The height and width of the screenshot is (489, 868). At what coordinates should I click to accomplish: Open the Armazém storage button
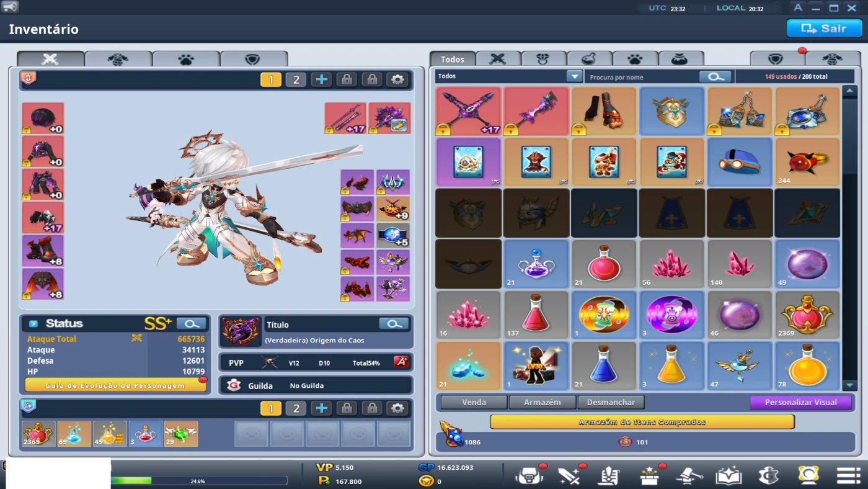coord(542,402)
